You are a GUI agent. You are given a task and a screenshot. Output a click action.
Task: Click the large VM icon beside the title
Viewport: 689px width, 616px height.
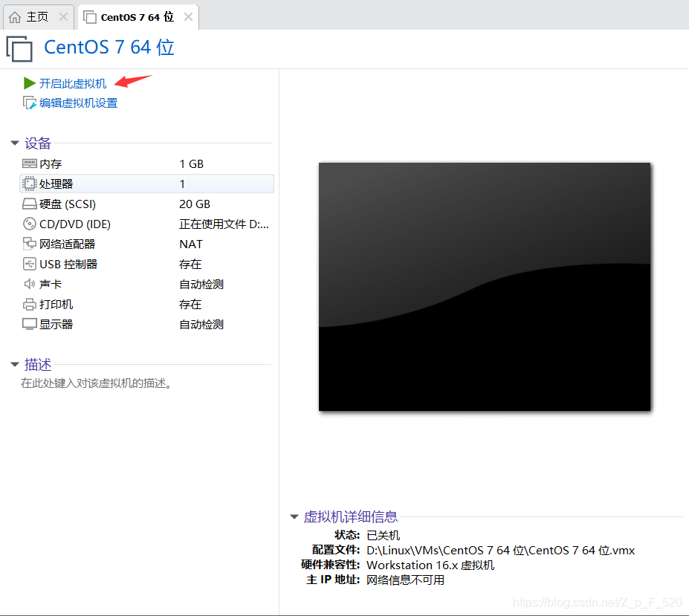[x=19, y=48]
